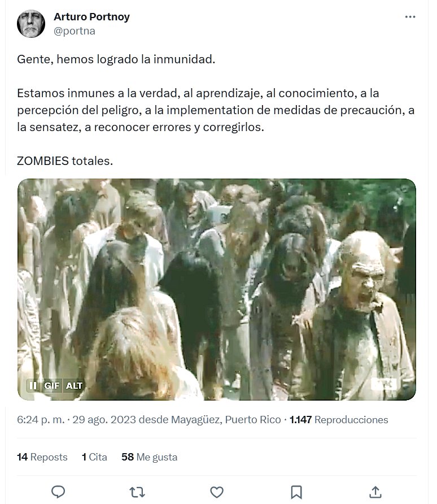The image size is (437, 504).
Task: Open the reply comment icon
Action: click(x=58, y=492)
